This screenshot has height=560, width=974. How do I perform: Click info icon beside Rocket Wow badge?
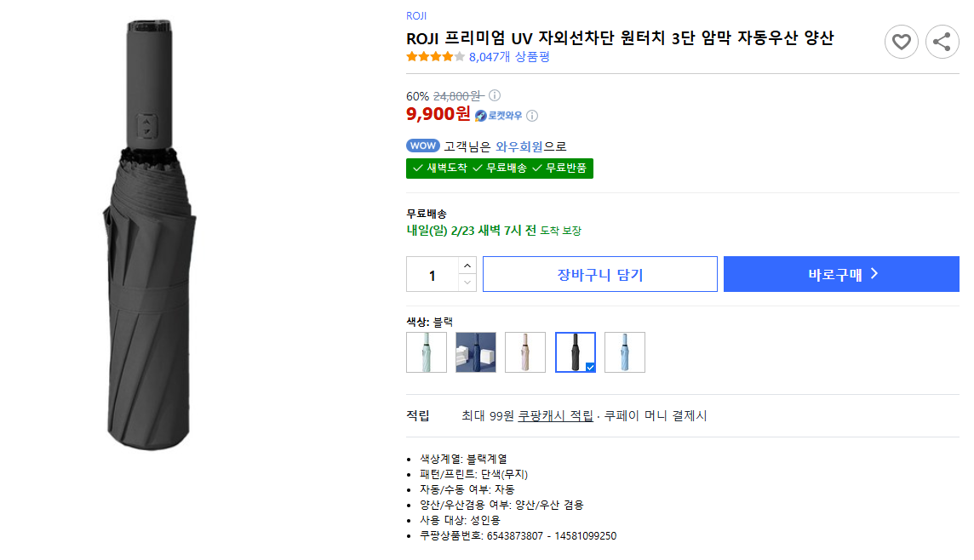(x=532, y=116)
